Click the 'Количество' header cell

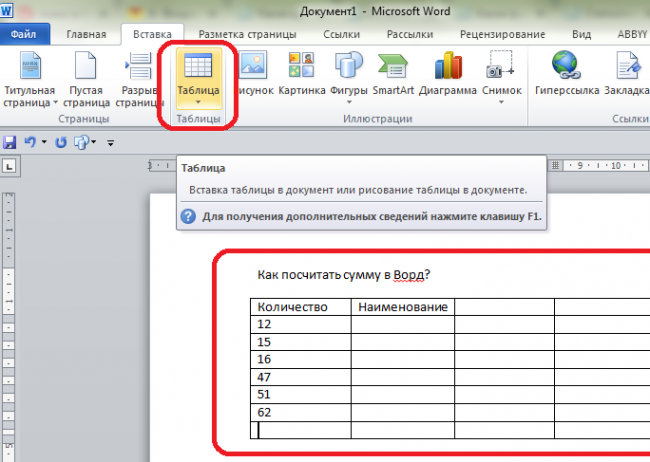pos(301,307)
